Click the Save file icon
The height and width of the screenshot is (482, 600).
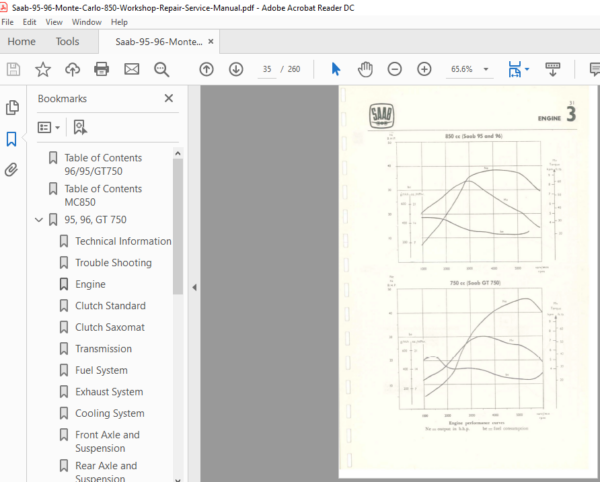[13, 69]
